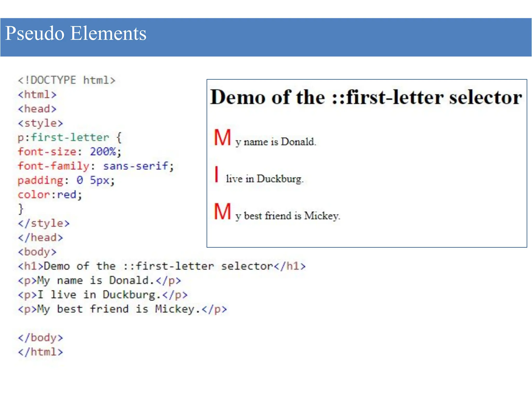
Task: Click the closing '</body>' tag line
Action: click(40, 338)
